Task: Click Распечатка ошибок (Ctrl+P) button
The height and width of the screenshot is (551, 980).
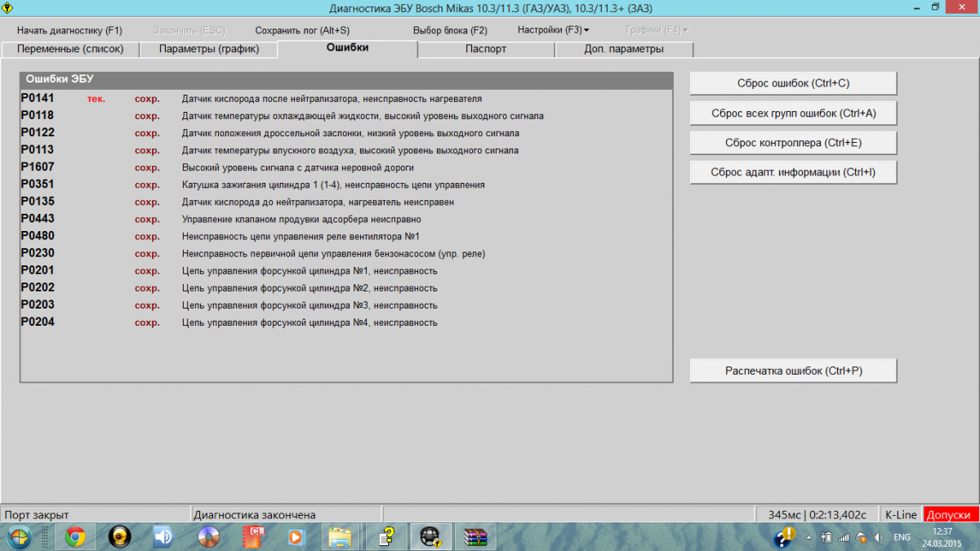Action: point(794,371)
